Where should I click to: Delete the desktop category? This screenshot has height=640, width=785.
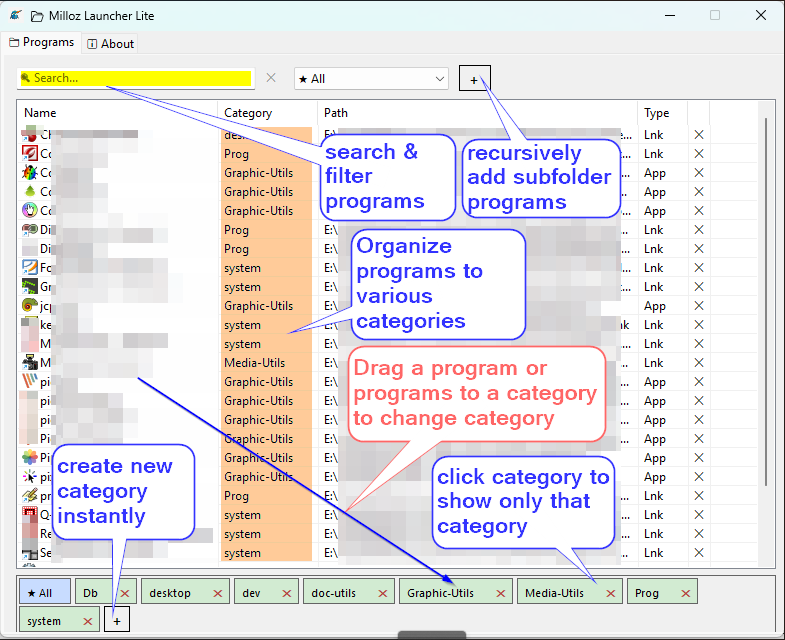pos(218,593)
